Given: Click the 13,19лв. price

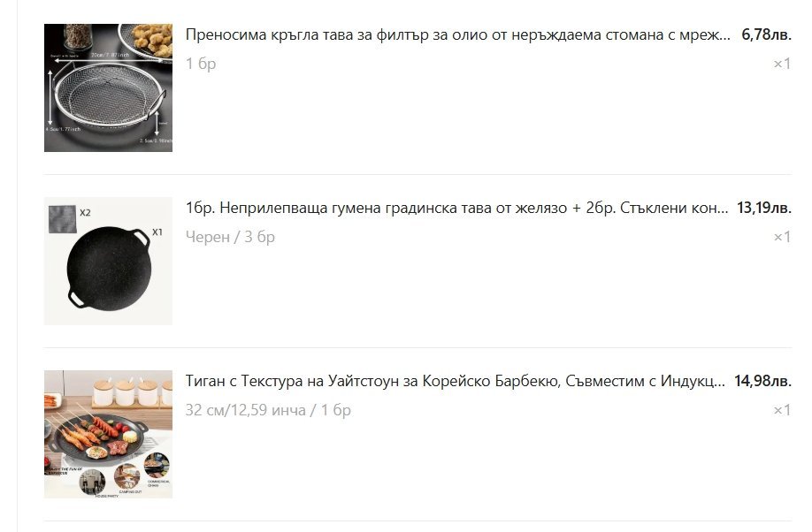Looking at the screenshot, I should (x=764, y=208).
